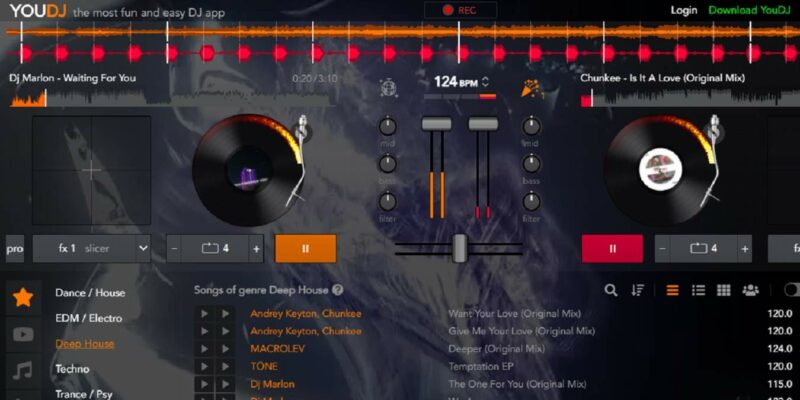The image size is (800, 400).
Task: Select the star favorites sidebar icon
Action: point(23,297)
